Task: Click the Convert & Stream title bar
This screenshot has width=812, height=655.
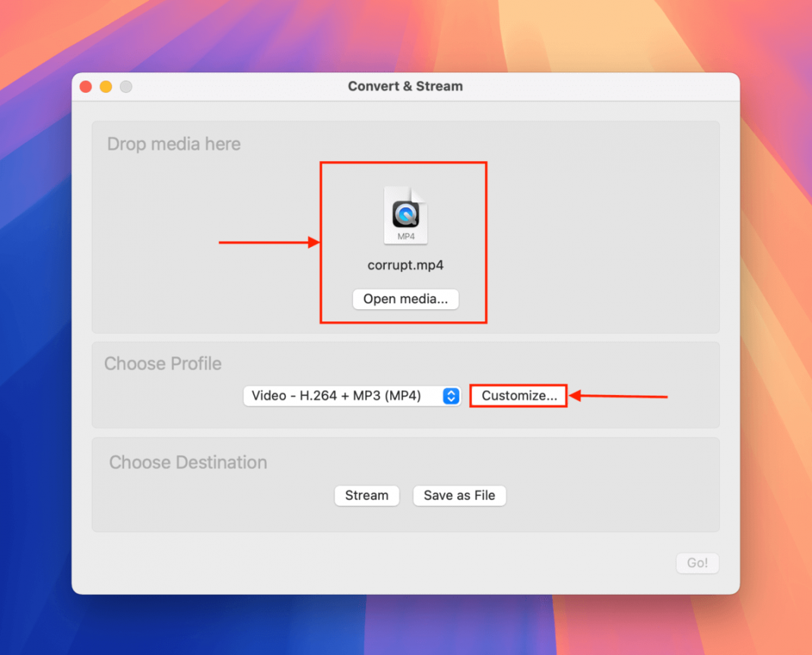Action: 405,86
